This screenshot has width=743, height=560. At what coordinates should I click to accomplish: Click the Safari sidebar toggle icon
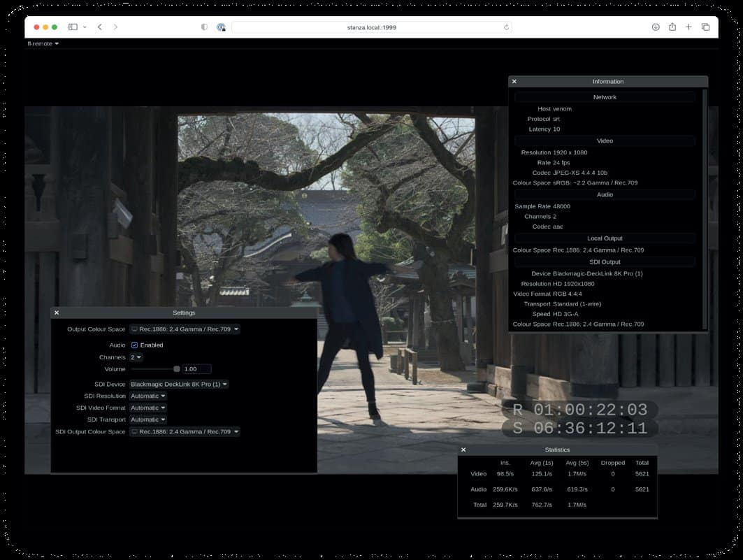click(73, 27)
